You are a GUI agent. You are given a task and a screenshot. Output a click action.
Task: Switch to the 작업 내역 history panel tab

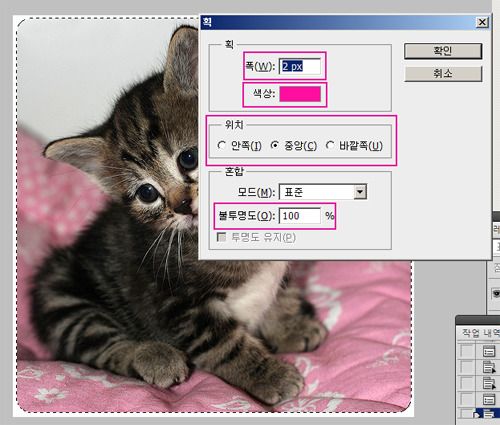coord(480,333)
